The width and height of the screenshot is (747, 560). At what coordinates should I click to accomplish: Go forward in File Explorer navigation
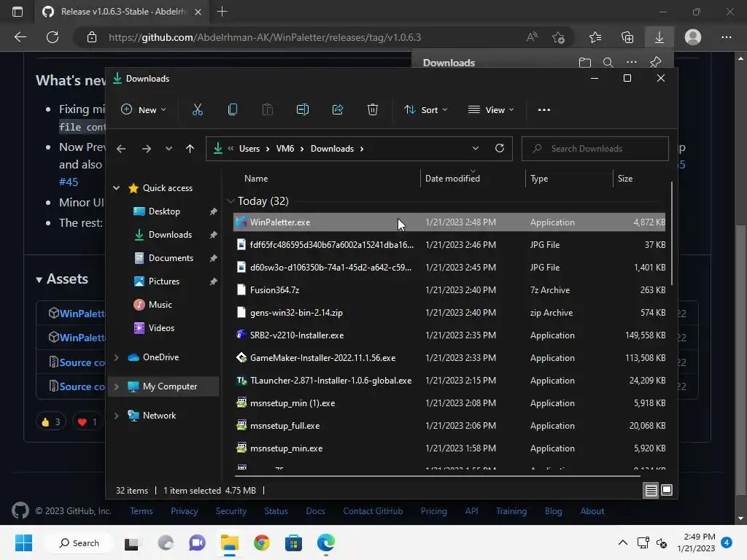[146, 149]
